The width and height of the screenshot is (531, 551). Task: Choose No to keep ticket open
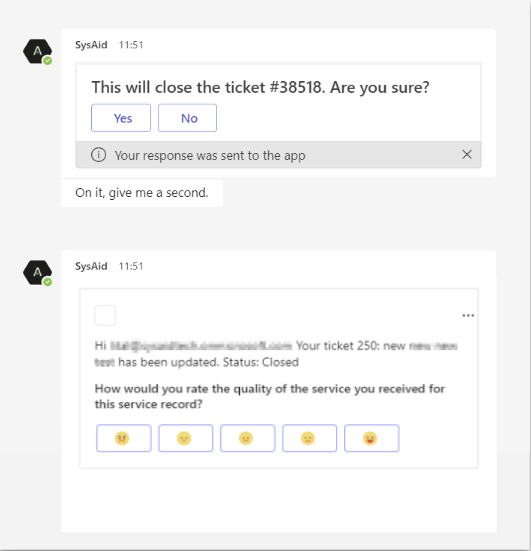[x=187, y=118]
